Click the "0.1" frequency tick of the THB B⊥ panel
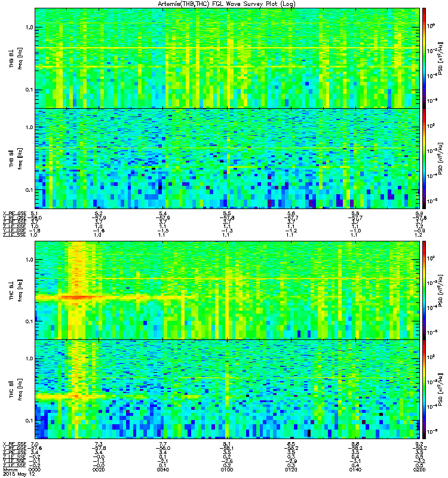448x478 pixels. tap(29, 90)
